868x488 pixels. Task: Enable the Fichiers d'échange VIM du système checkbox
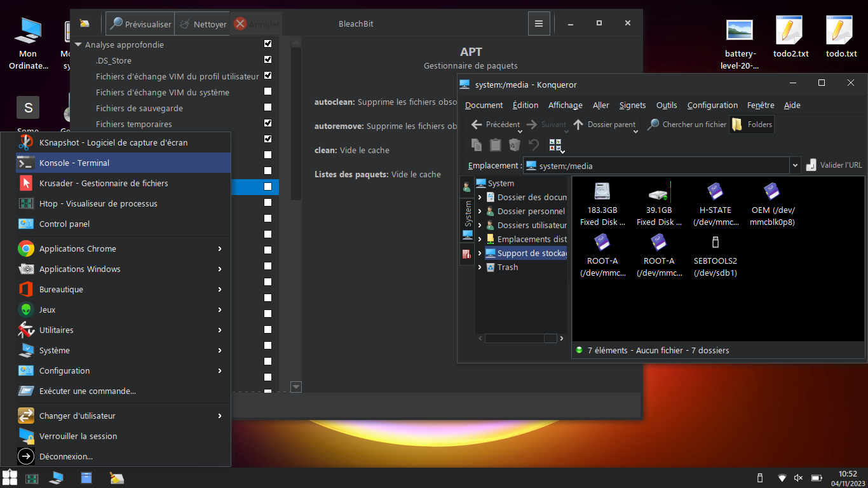[x=268, y=91]
